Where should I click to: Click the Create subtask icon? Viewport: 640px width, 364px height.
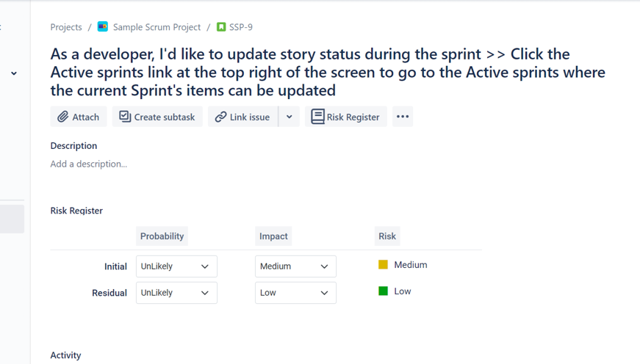[x=125, y=117]
